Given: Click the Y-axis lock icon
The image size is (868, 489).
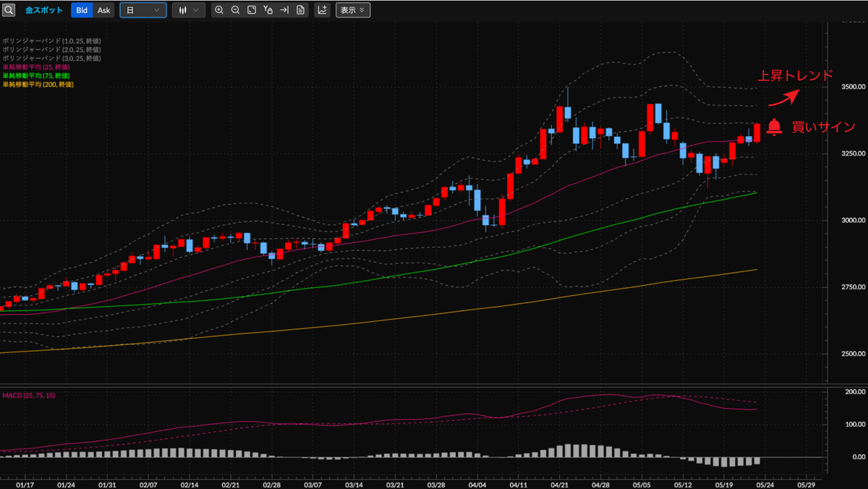Looking at the screenshot, I should (x=268, y=10).
